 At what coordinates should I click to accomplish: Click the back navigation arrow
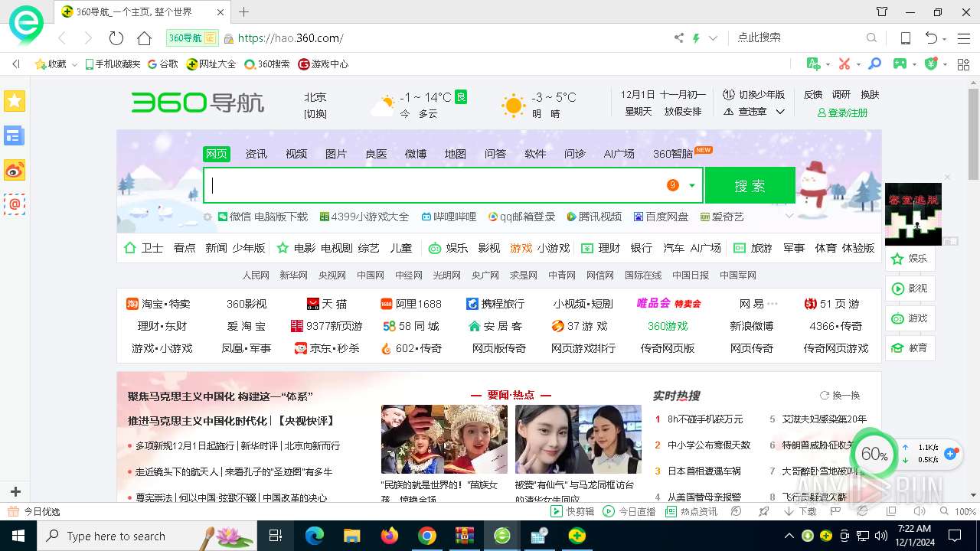click(x=62, y=37)
